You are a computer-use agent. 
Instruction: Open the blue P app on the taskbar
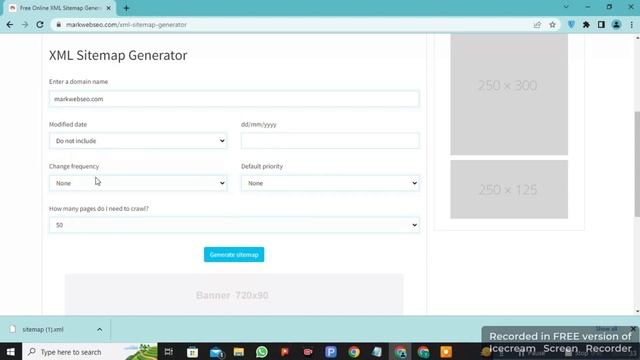331,352
